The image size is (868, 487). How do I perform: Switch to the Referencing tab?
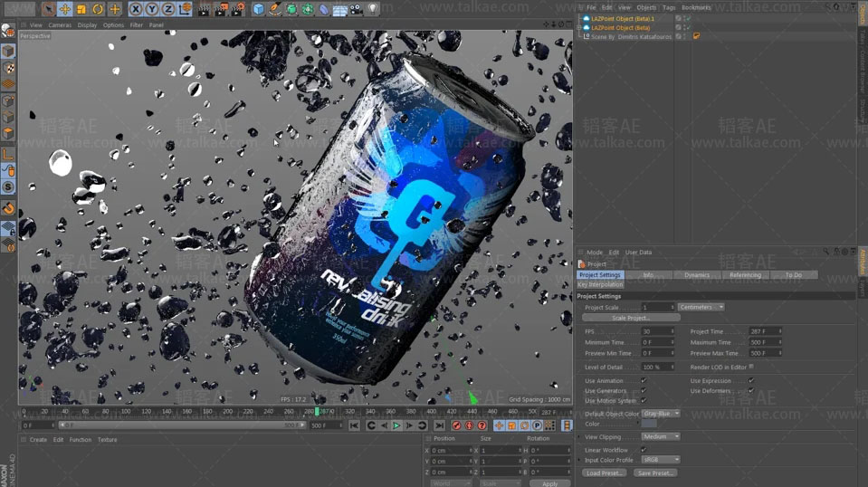pyautogui.click(x=745, y=275)
